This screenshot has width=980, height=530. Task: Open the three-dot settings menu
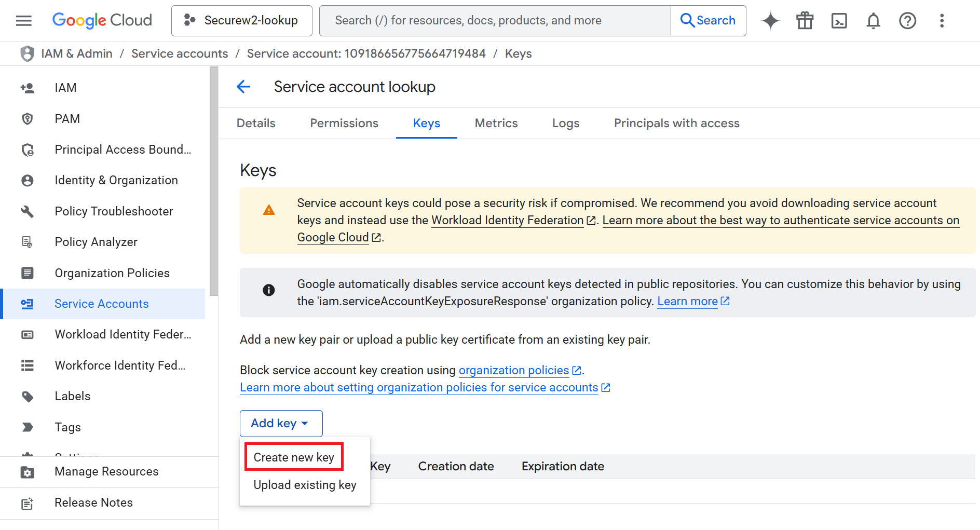pos(942,21)
